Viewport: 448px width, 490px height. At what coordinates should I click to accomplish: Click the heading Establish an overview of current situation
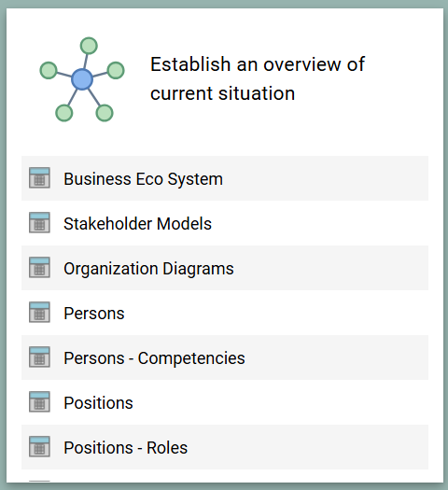pyautogui.click(x=258, y=78)
